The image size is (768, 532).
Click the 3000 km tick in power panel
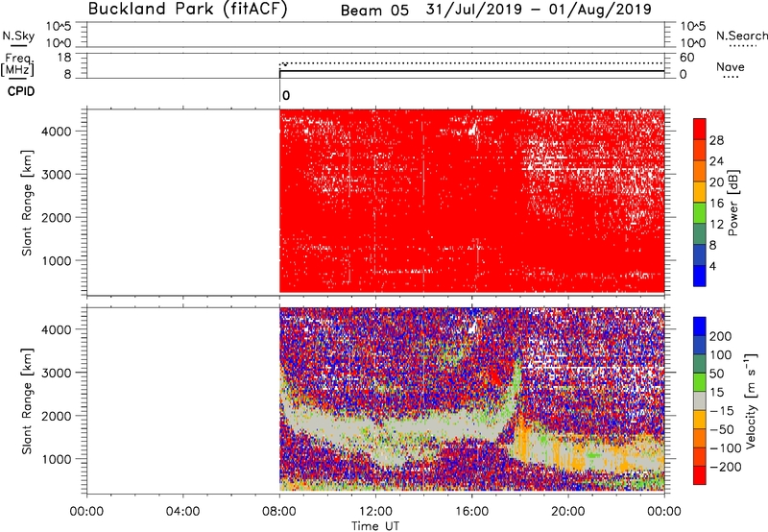tap(56, 175)
